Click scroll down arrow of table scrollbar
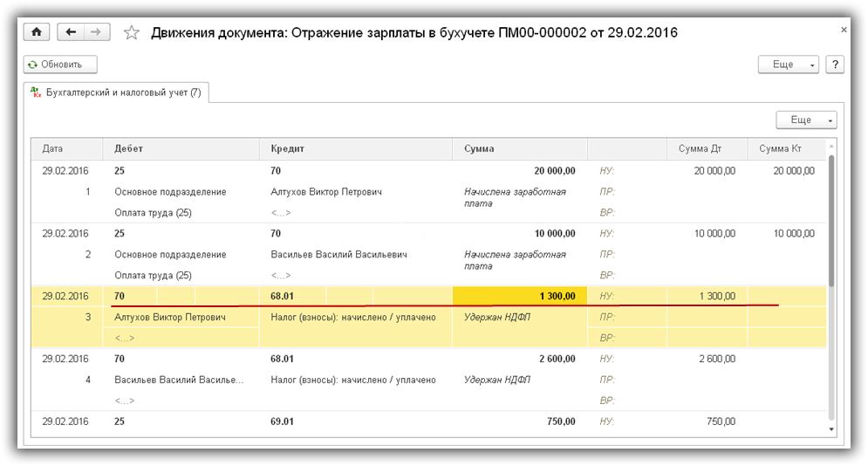 coord(830,429)
